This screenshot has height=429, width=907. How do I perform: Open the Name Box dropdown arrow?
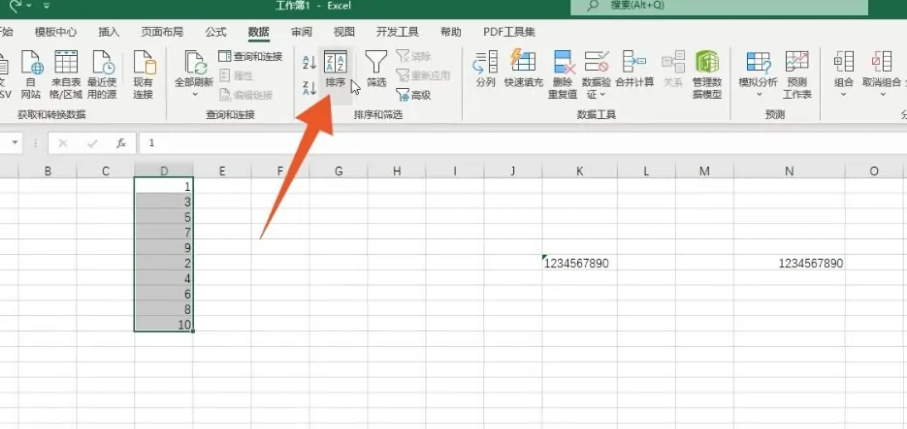click(14, 143)
